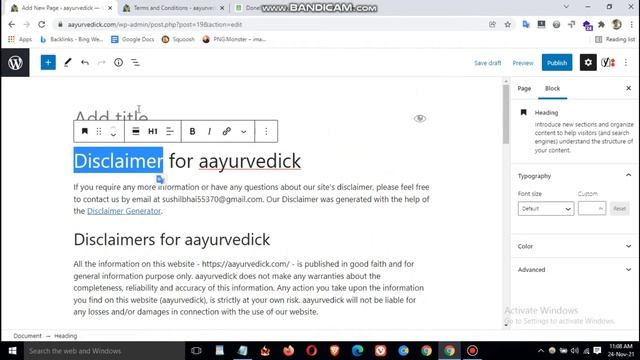The image size is (640, 360).
Task: Open Chrome profile avatar
Action: click(617, 24)
